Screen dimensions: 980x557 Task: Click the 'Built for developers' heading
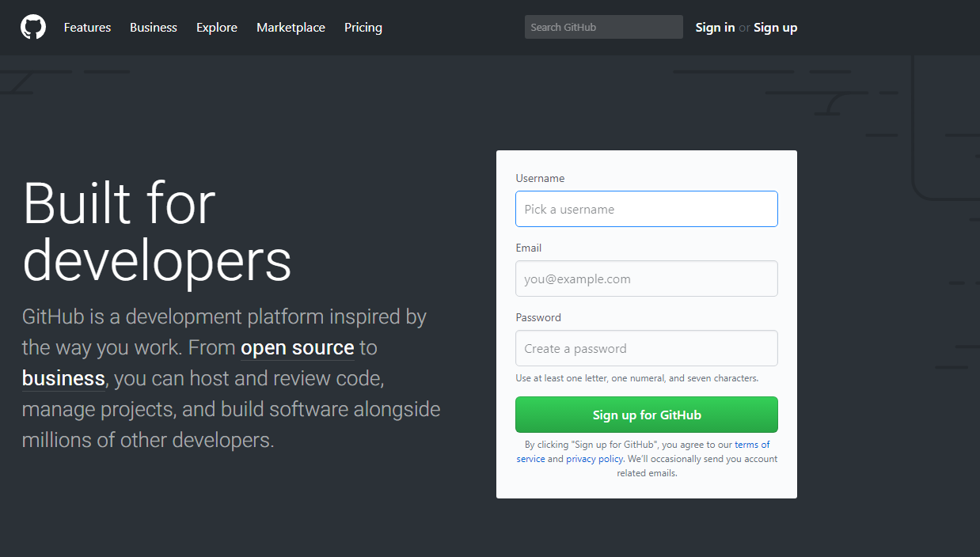coord(157,232)
